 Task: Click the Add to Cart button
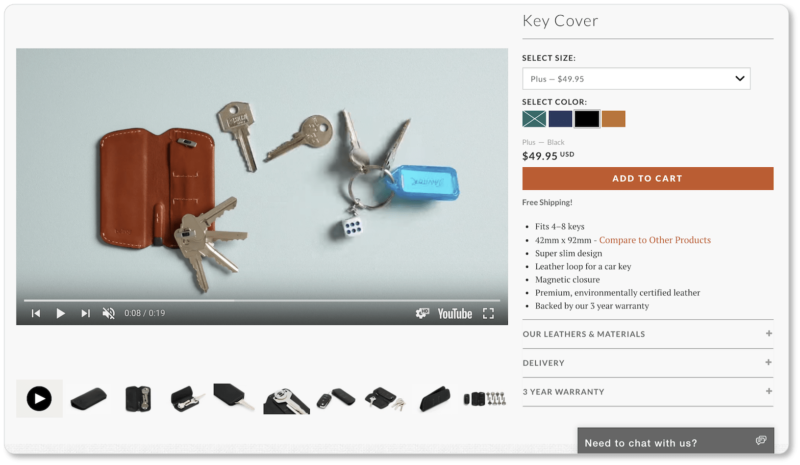click(647, 178)
